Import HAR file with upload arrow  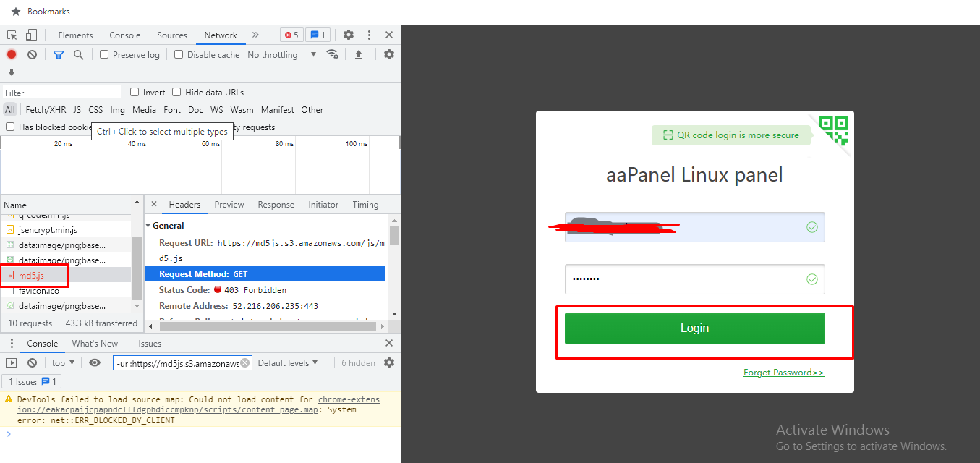tap(358, 54)
